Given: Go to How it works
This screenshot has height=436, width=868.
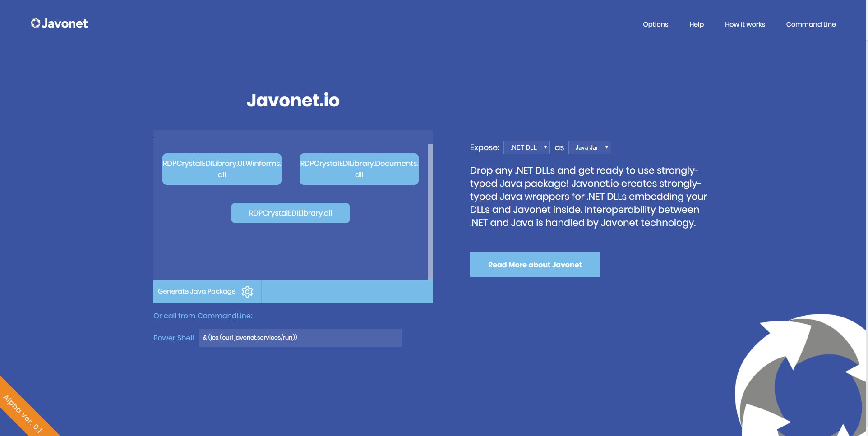Looking at the screenshot, I should 745,24.
